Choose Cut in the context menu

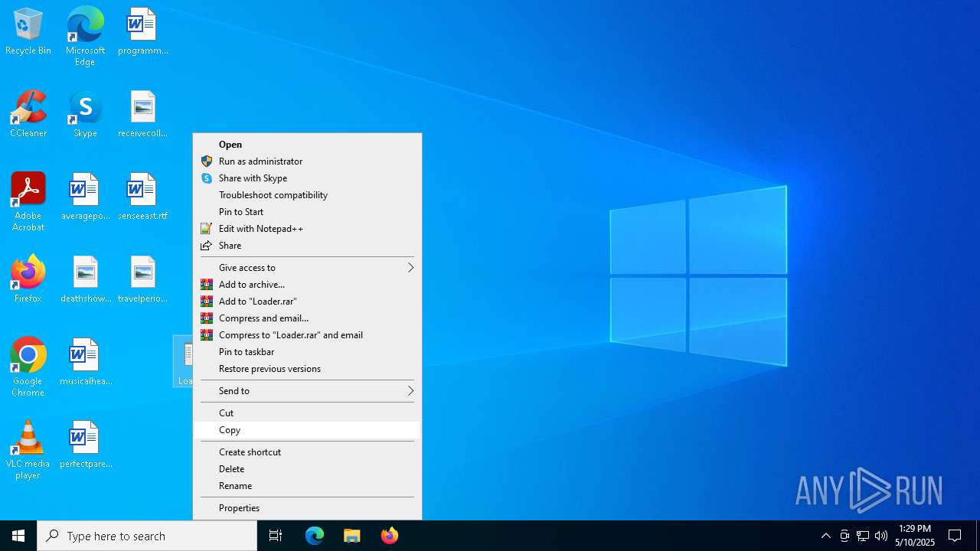[x=307, y=413]
